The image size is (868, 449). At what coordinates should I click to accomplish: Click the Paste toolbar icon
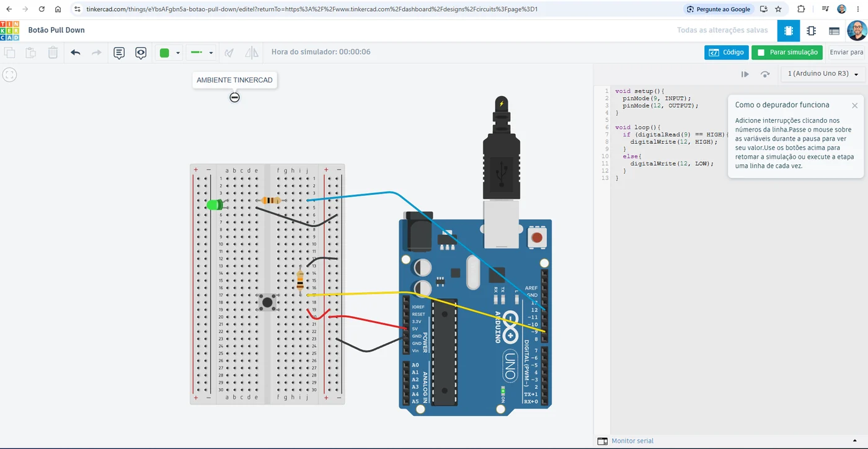(30, 53)
